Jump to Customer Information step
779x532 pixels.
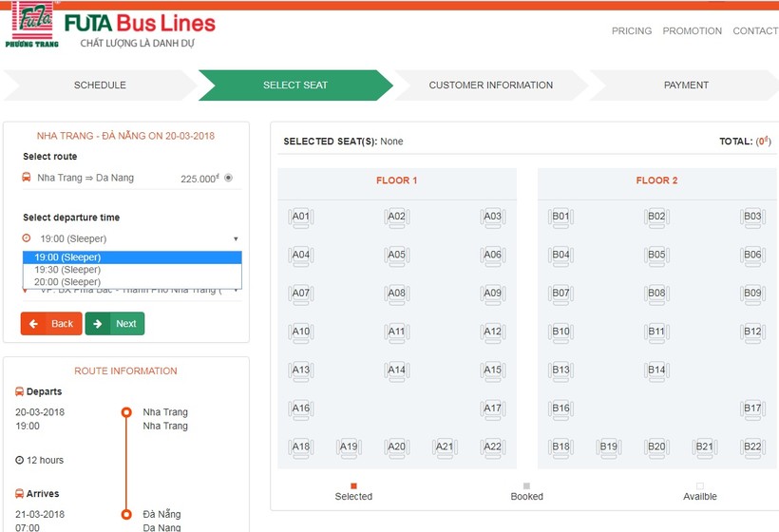point(490,85)
